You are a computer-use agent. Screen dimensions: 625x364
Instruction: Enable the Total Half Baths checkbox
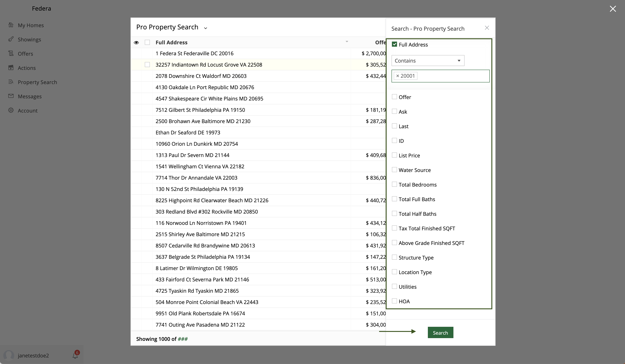(x=394, y=213)
